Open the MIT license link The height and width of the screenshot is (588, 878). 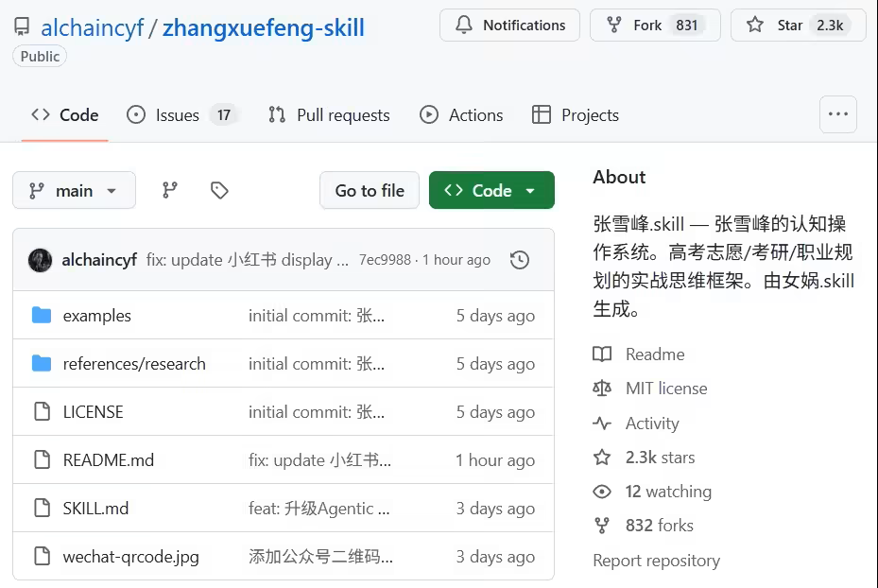pos(665,389)
